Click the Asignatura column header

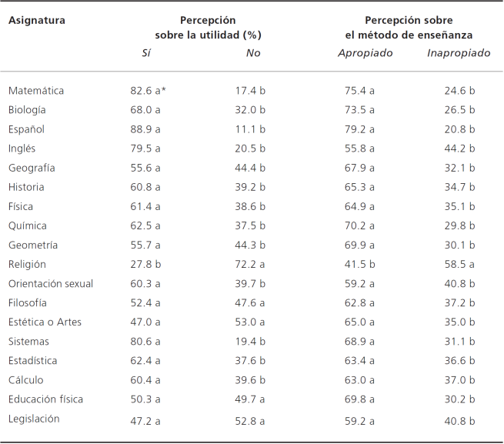click(x=36, y=20)
